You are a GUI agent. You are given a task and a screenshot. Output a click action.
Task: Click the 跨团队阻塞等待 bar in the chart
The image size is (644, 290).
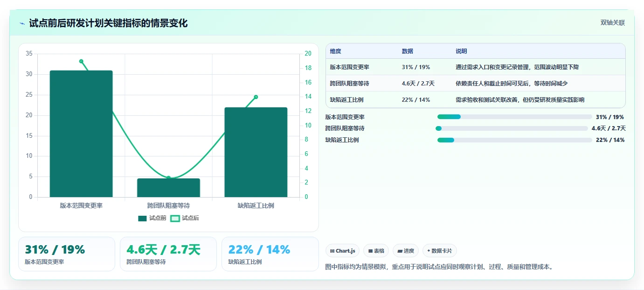[168, 188]
